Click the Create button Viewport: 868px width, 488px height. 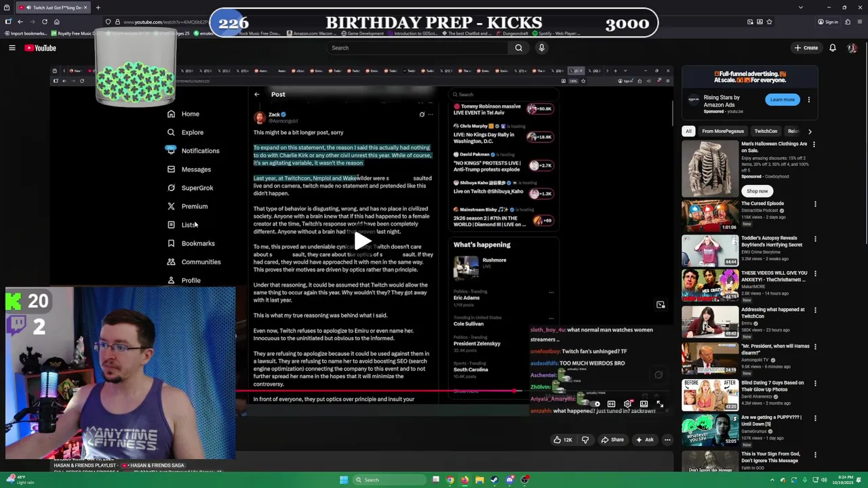coord(806,48)
